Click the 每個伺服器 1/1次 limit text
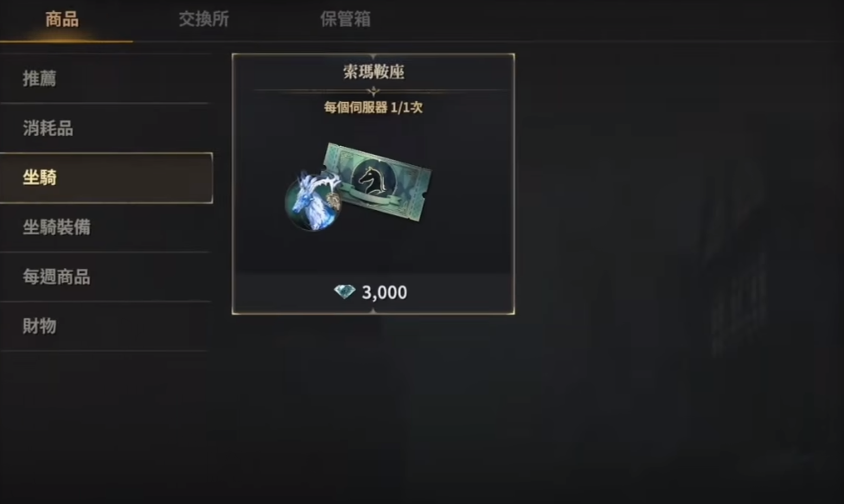The width and height of the screenshot is (844, 504). point(373,107)
